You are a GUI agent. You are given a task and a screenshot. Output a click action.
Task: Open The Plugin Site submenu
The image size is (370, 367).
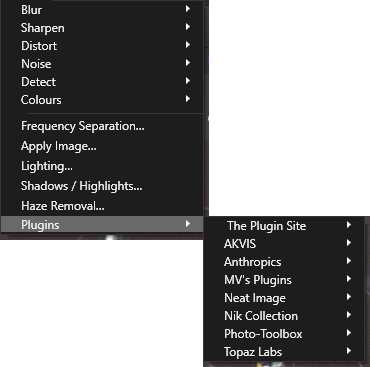coord(284,226)
